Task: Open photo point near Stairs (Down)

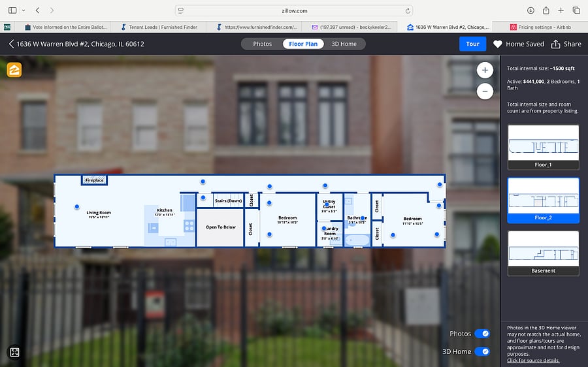Action: coord(203,198)
